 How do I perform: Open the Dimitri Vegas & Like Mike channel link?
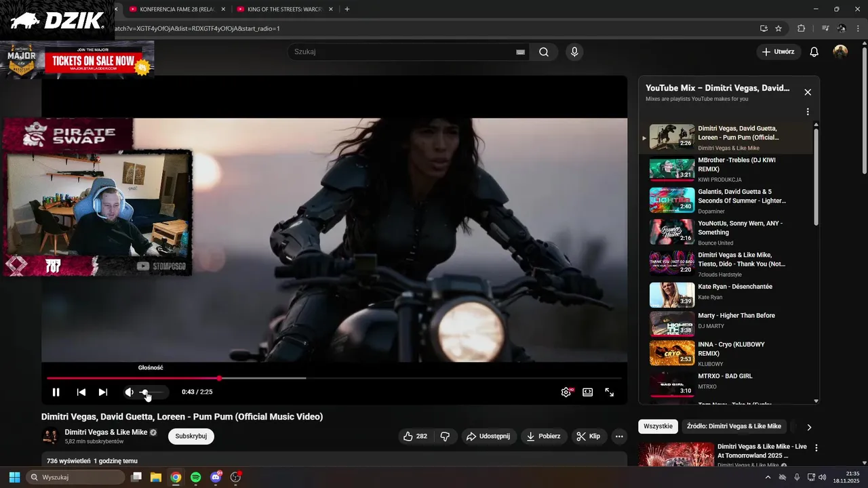coord(106,432)
